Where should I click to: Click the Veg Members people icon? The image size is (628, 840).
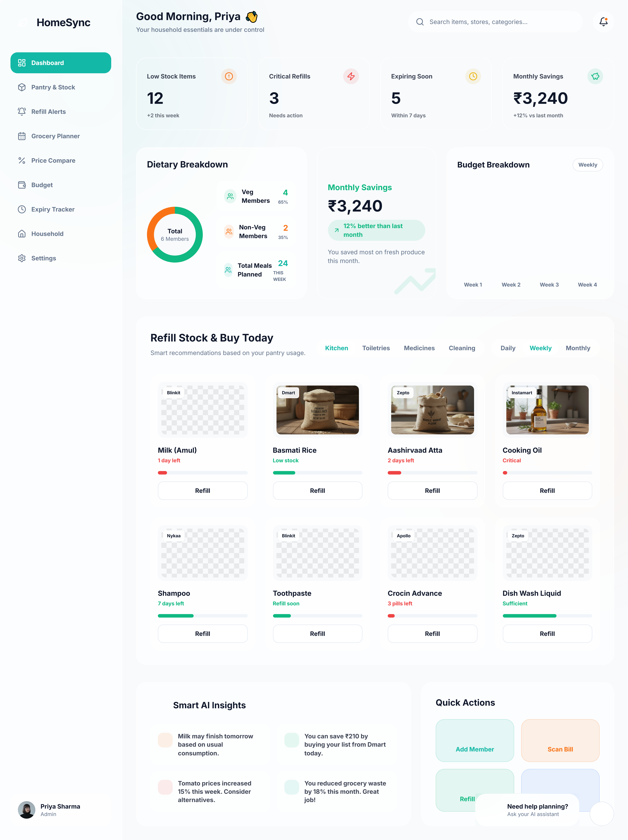coord(230,196)
